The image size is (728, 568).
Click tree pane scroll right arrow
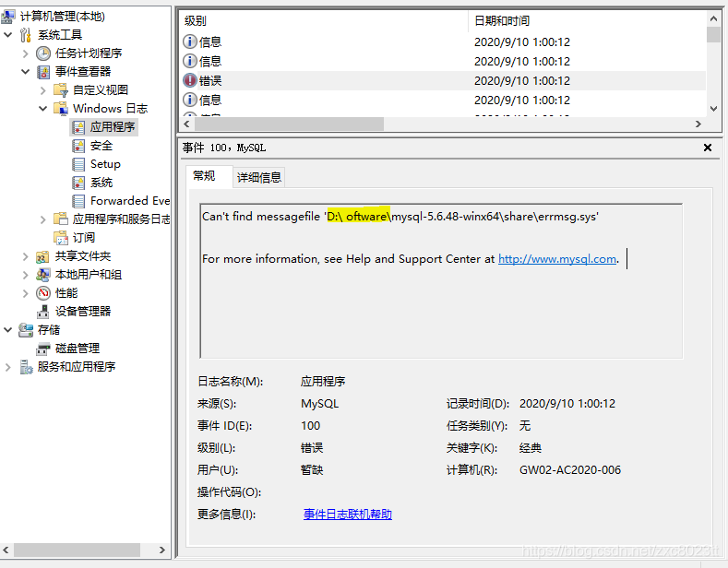pyautogui.click(x=162, y=550)
